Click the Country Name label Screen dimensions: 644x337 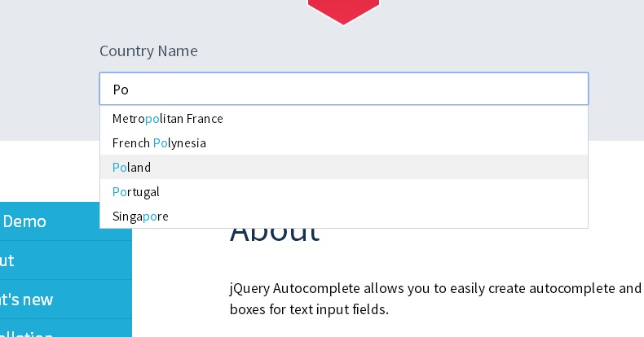pos(148,51)
